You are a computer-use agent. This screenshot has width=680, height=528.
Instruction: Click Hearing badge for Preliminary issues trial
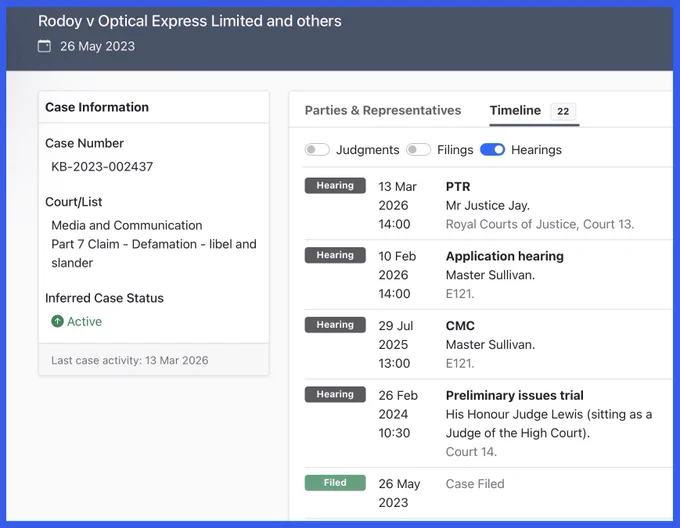(335, 394)
